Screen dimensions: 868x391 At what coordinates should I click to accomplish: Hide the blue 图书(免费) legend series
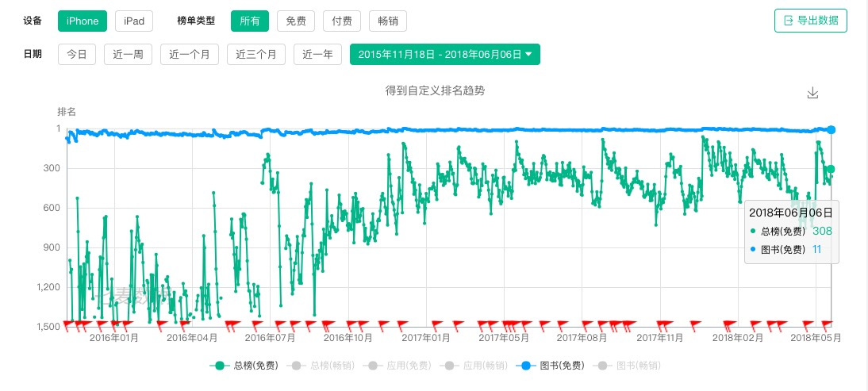point(550,366)
